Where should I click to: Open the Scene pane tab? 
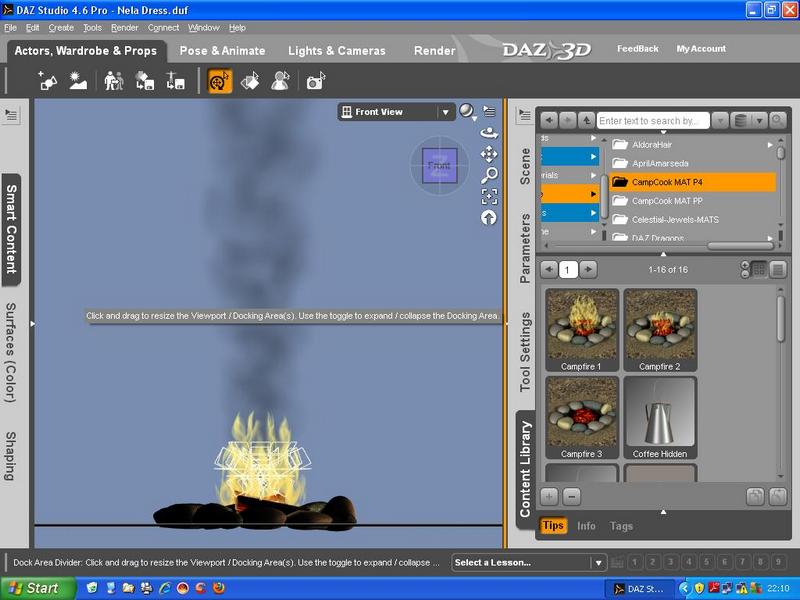click(524, 166)
